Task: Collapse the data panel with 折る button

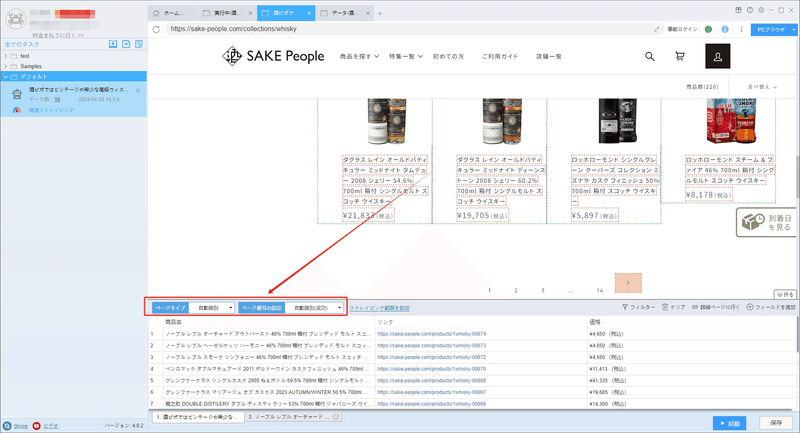Action: point(785,294)
